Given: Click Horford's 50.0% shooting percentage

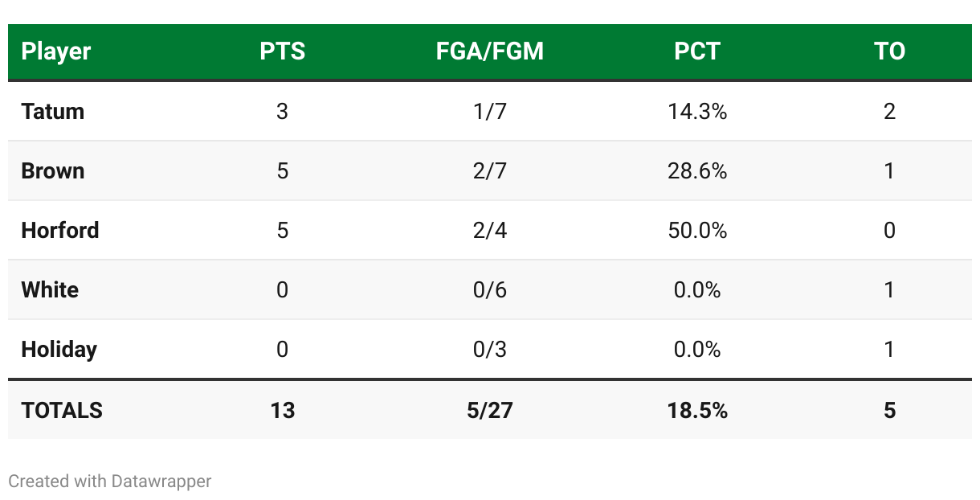Looking at the screenshot, I should pos(696,230).
